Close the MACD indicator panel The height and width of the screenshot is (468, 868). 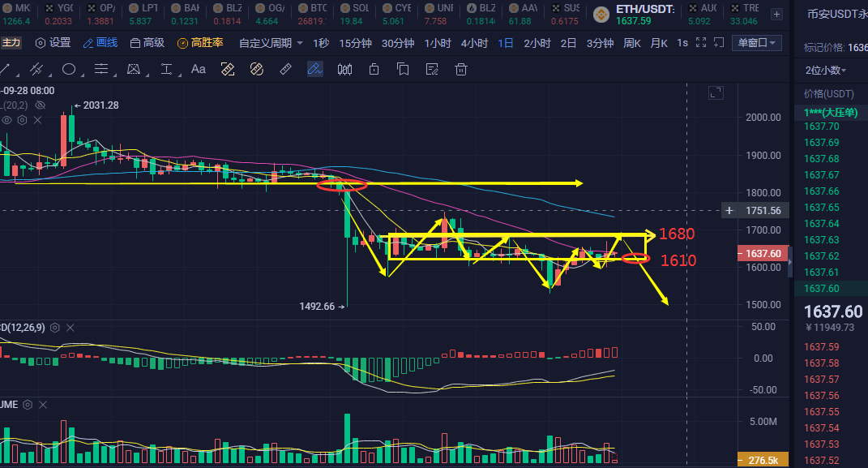coord(71,328)
